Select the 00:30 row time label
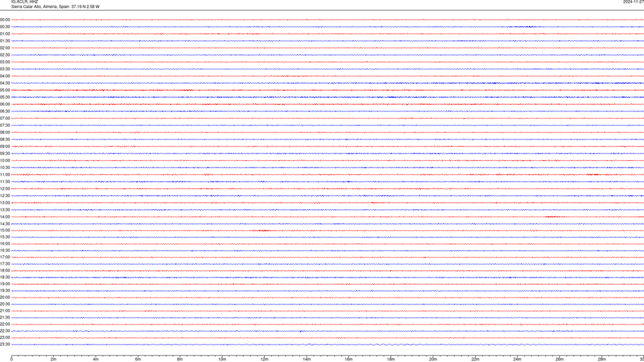644x362 pixels. [5, 27]
